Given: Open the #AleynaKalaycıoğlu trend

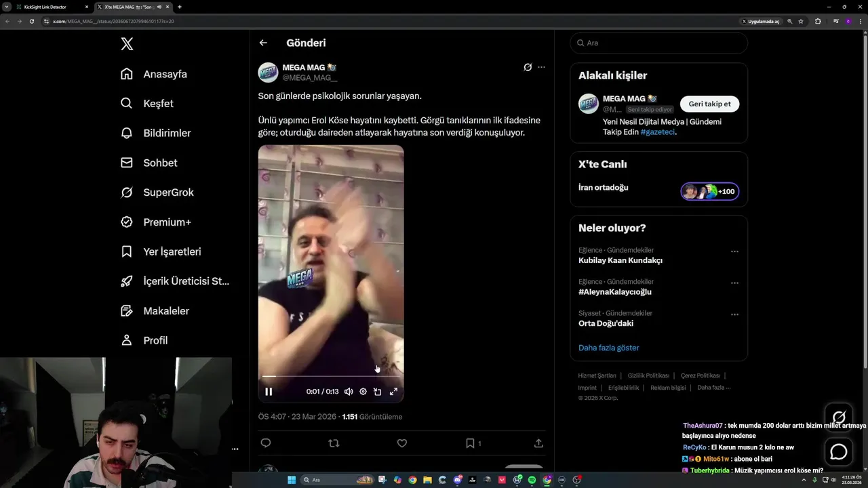Looking at the screenshot, I should tap(615, 292).
